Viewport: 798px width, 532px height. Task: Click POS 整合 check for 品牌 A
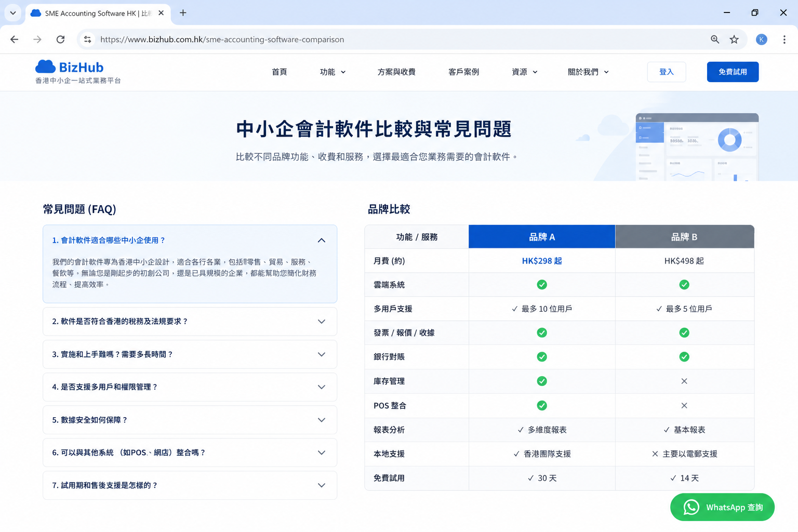pos(542,405)
